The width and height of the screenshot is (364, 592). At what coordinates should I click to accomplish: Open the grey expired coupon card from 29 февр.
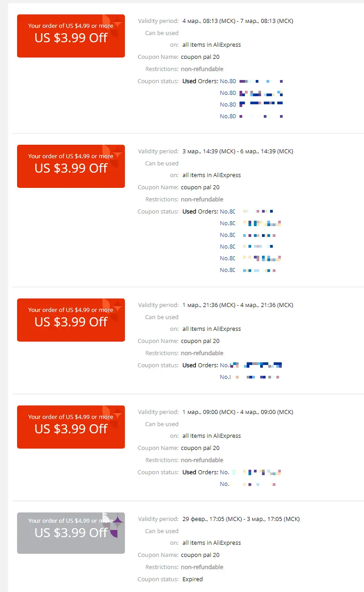71,533
